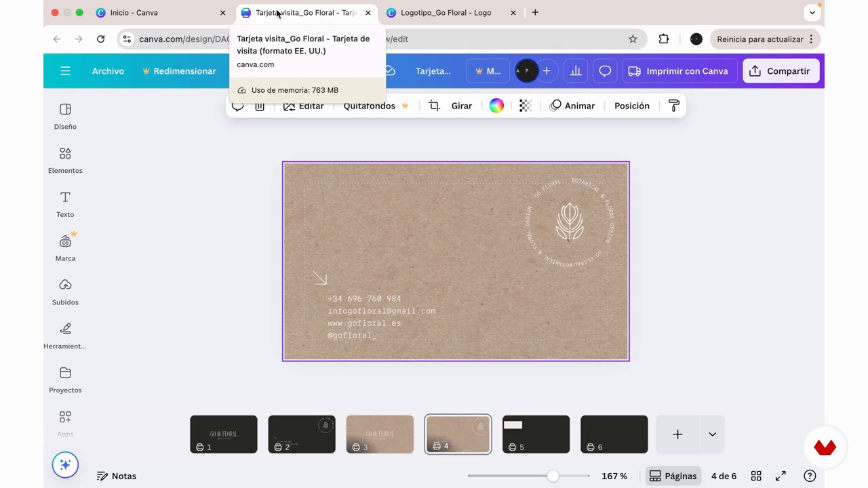
Task: Open the Proyectos sidebar panel
Action: 65,381
